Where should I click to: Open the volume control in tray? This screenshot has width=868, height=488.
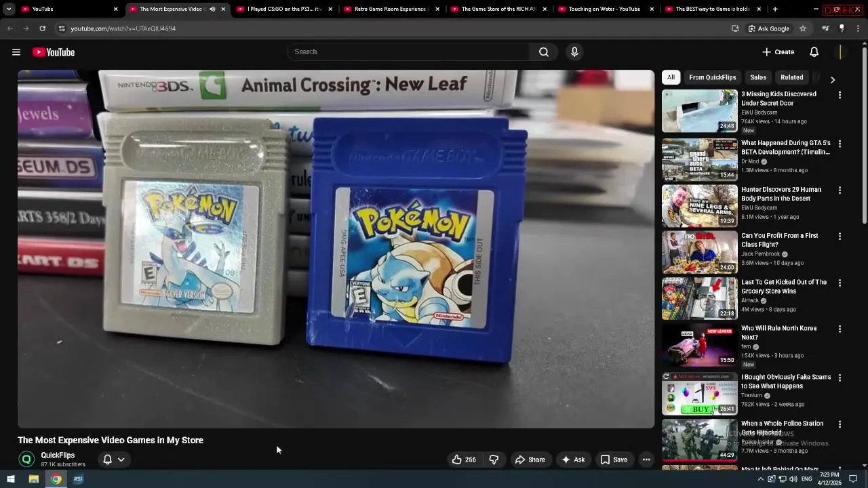pyautogui.click(x=793, y=479)
